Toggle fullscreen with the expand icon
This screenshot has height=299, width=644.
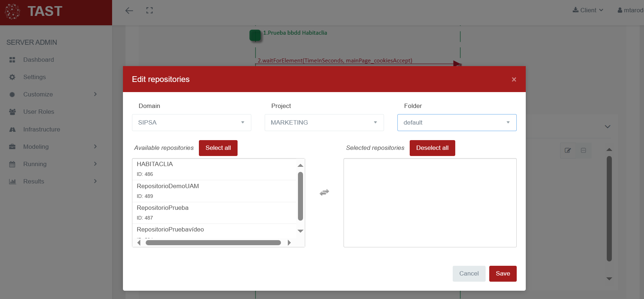point(149,10)
